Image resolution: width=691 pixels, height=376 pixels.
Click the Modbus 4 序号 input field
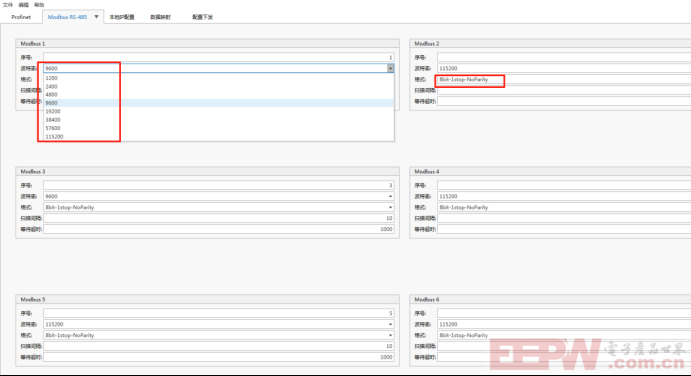tap(564, 185)
